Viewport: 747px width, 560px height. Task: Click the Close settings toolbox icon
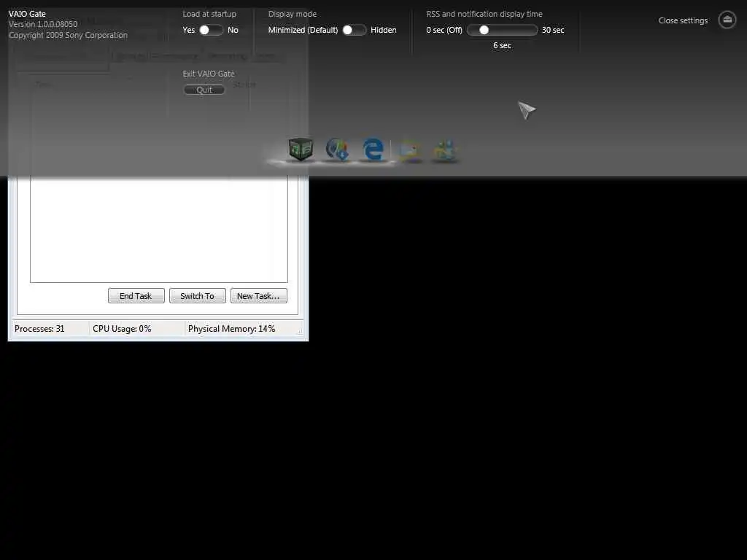click(727, 20)
